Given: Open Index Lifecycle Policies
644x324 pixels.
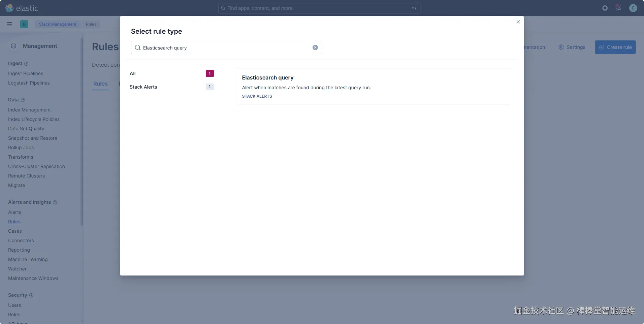Looking at the screenshot, I should click(x=34, y=119).
